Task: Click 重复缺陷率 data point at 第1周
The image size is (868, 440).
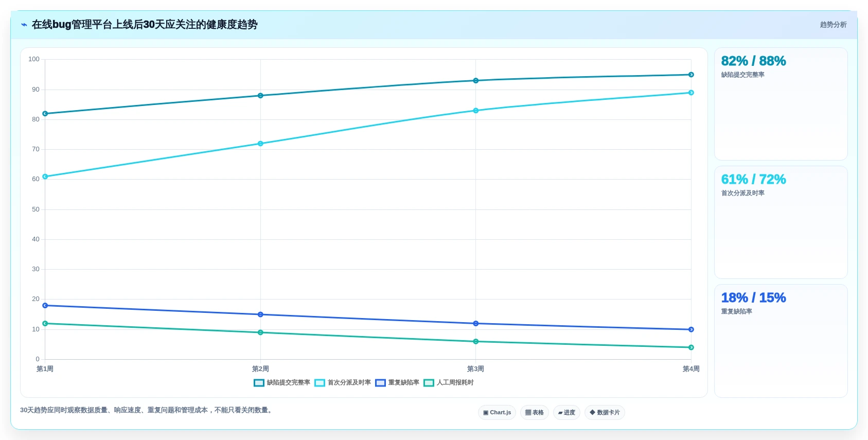Action: pyautogui.click(x=45, y=306)
